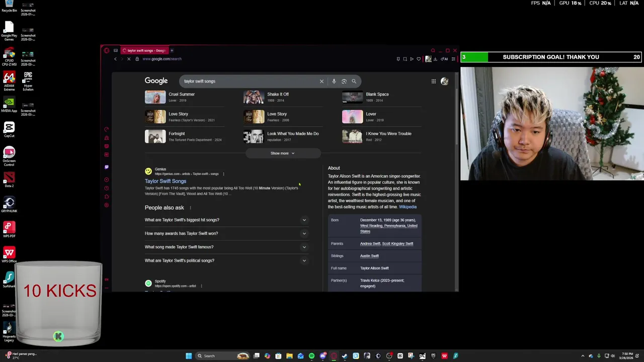Click the Opera downloads icon

click(x=435, y=59)
